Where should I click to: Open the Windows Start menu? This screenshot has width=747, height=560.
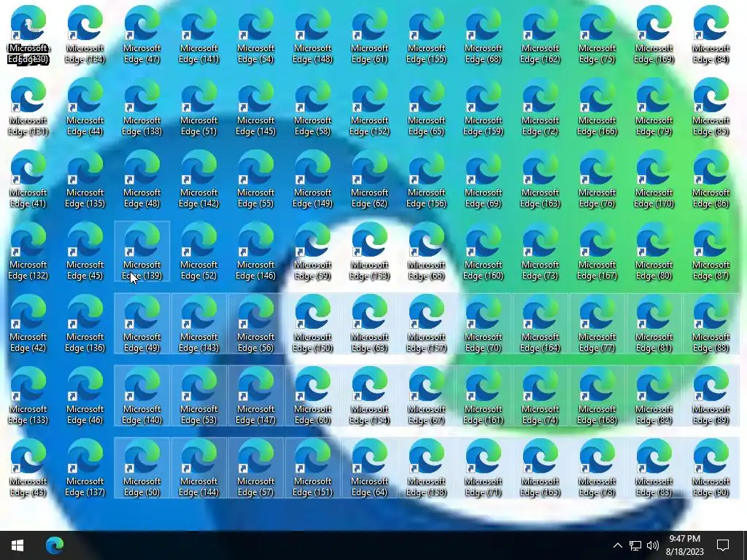coord(18,545)
